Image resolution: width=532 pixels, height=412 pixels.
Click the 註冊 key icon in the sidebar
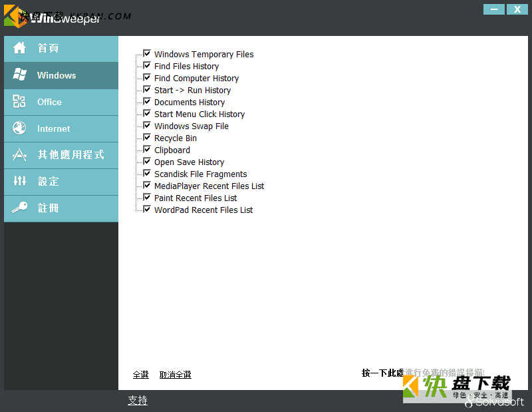[x=20, y=207]
